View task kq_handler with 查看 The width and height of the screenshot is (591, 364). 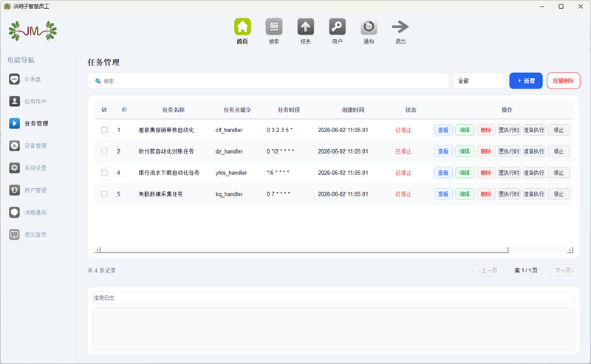[x=443, y=194]
